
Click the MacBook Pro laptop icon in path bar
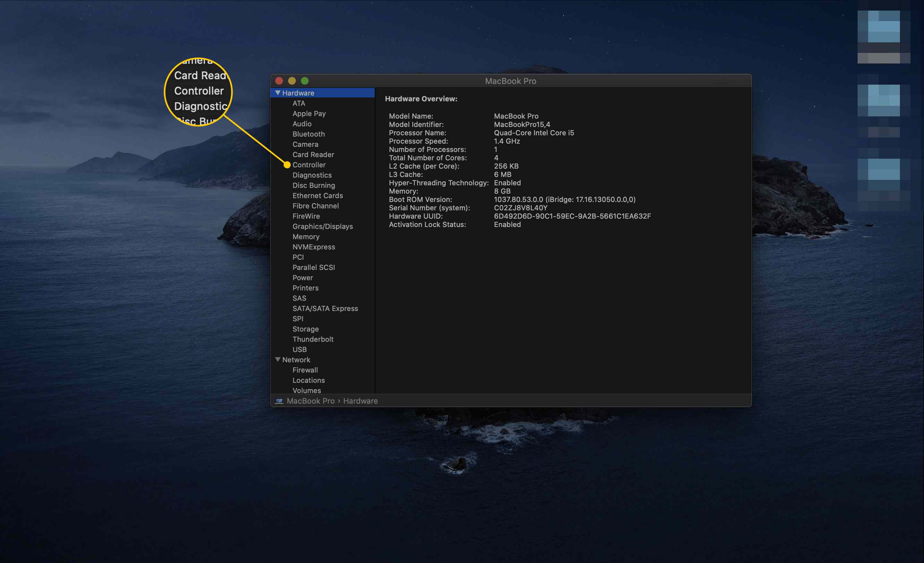[279, 401]
